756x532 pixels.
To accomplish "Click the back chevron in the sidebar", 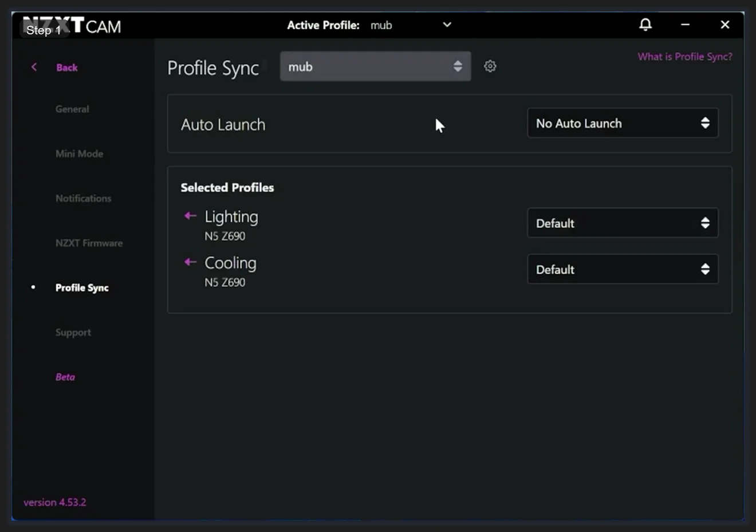I will click(x=33, y=67).
